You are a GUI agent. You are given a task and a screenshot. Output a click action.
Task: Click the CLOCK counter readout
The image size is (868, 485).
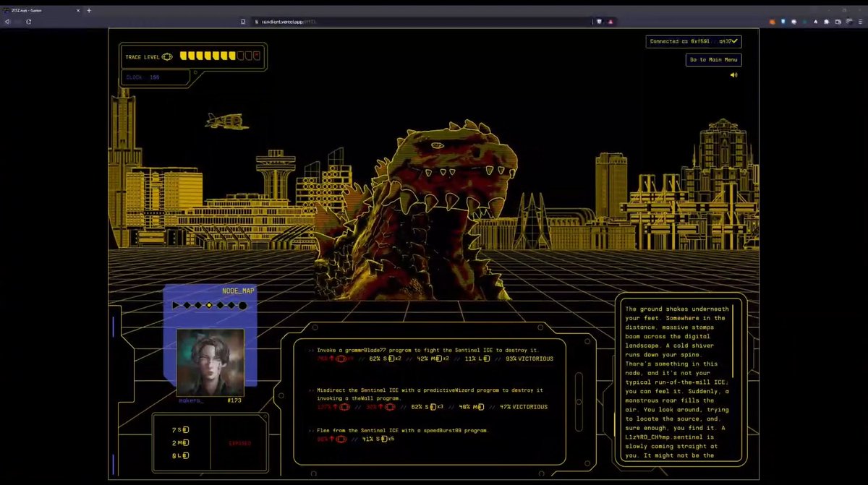(143, 77)
